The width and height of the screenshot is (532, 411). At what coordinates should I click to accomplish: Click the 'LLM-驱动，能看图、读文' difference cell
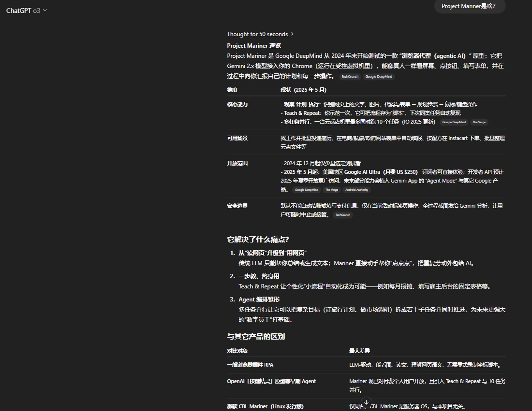pyautogui.click(x=425, y=365)
